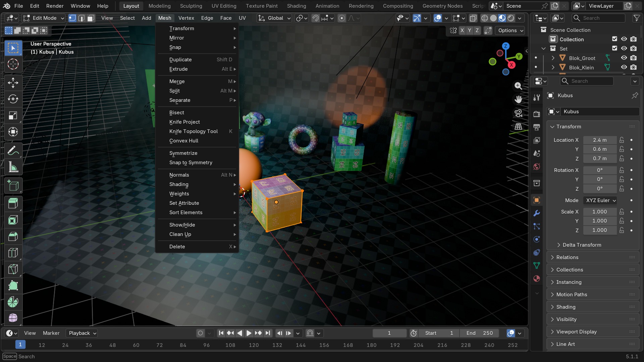Select the Measure ruler tool
The width and height of the screenshot is (644, 362).
click(13, 167)
